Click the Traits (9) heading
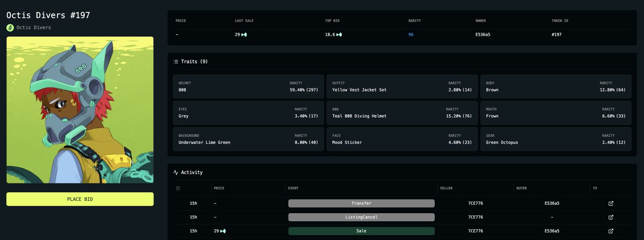The image size is (644, 240). coord(194,62)
